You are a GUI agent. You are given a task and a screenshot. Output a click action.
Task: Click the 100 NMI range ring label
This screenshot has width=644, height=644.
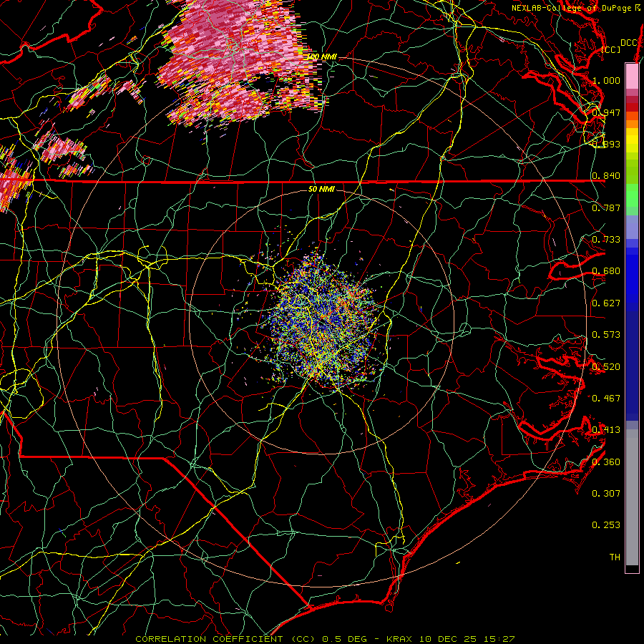click(323, 57)
